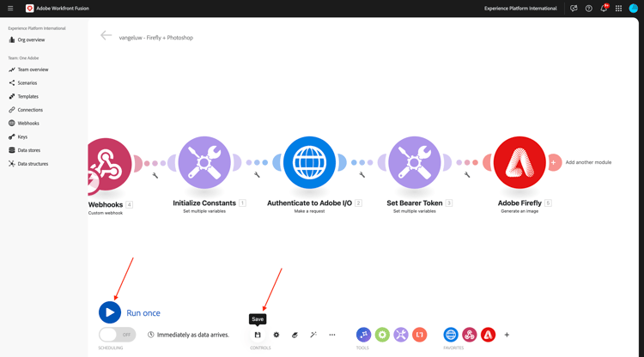Click the wrench between Webhooks and Initialize Constants
Screen dimensions: 644x357
click(155, 176)
